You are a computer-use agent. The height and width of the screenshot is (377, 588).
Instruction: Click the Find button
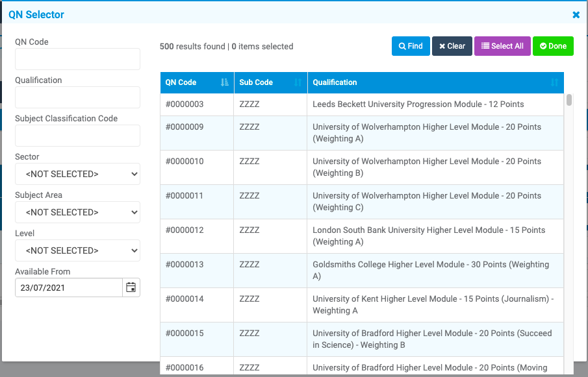(411, 46)
